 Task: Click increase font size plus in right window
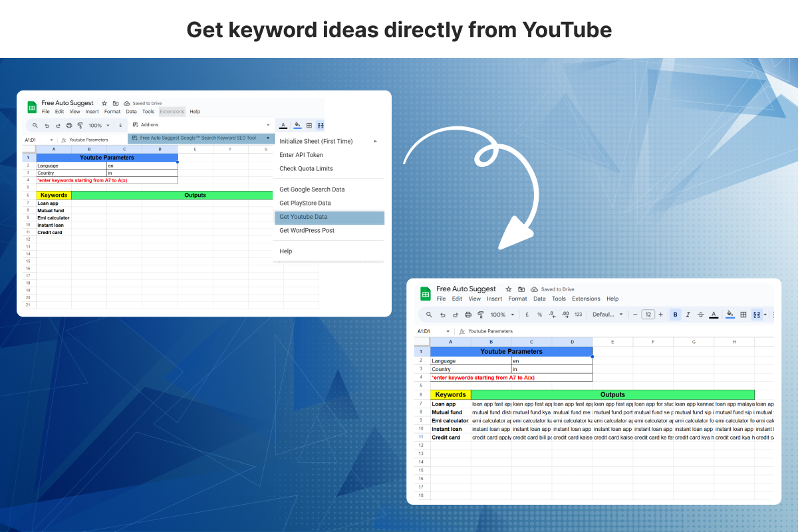pos(660,315)
